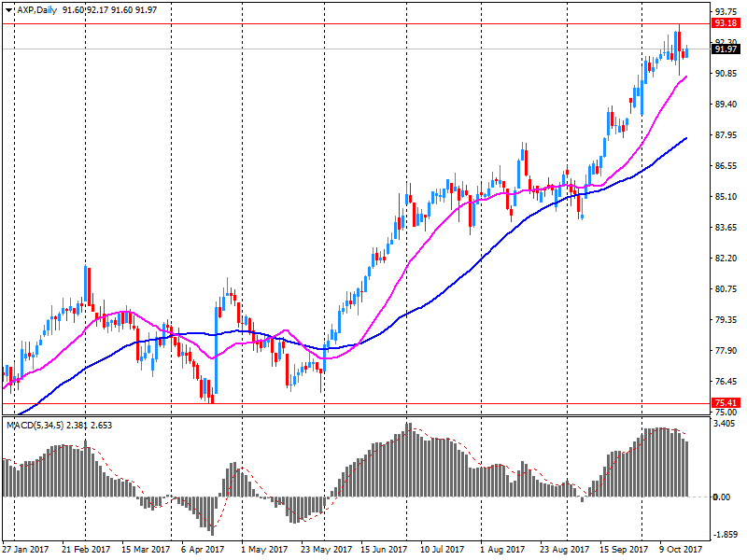The height and width of the screenshot is (560, 747).
Task: Click the MACD zero level 0.00 label
Action: coord(721,497)
